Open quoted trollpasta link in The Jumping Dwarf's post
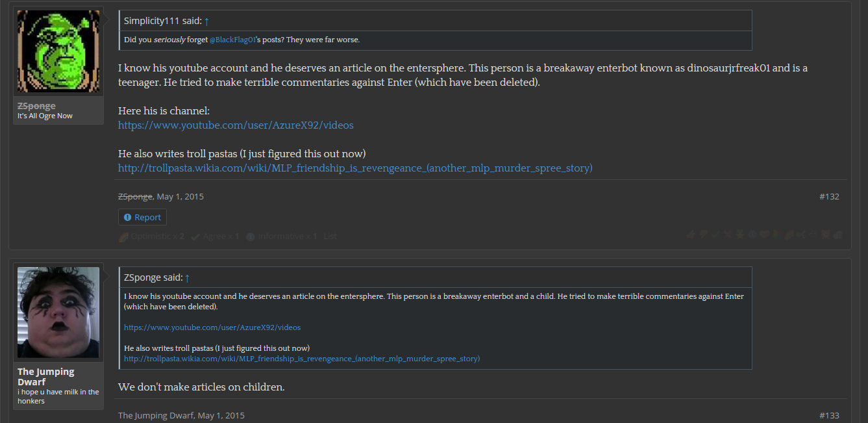This screenshot has height=423, width=868. coord(302,359)
